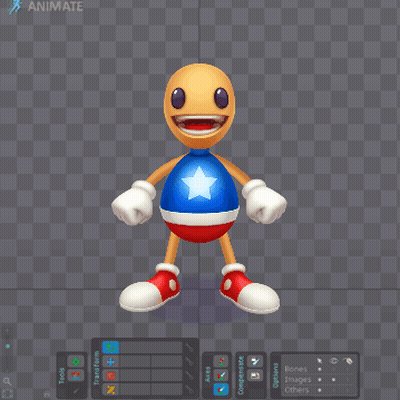Click the fit-to-view frame icon

click(x=7, y=394)
